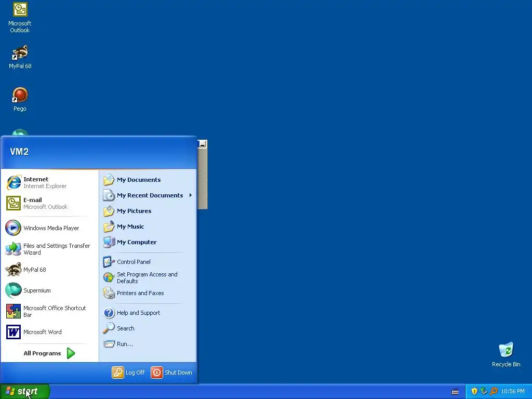
Task: Open Help and Support
Action: (148, 313)
